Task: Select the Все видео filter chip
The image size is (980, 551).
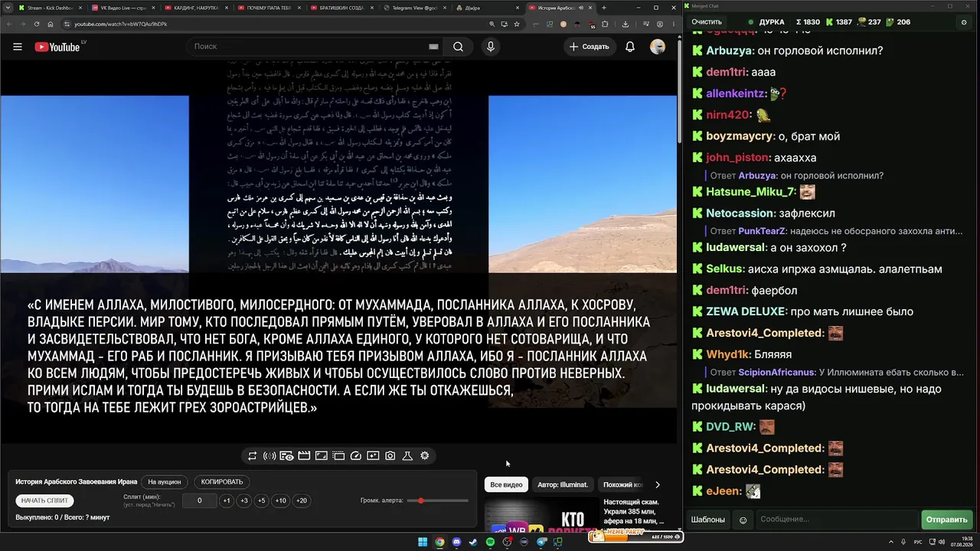Action: (x=506, y=484)
